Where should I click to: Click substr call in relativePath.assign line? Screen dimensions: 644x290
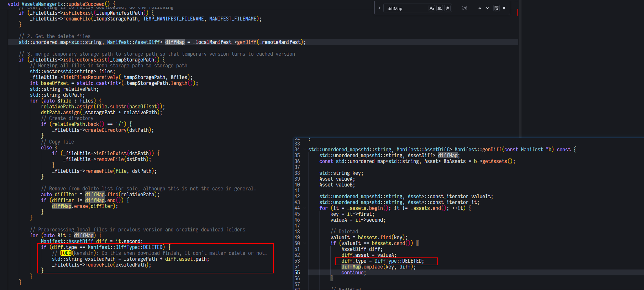pyautogui.click(x=118, y=107)
